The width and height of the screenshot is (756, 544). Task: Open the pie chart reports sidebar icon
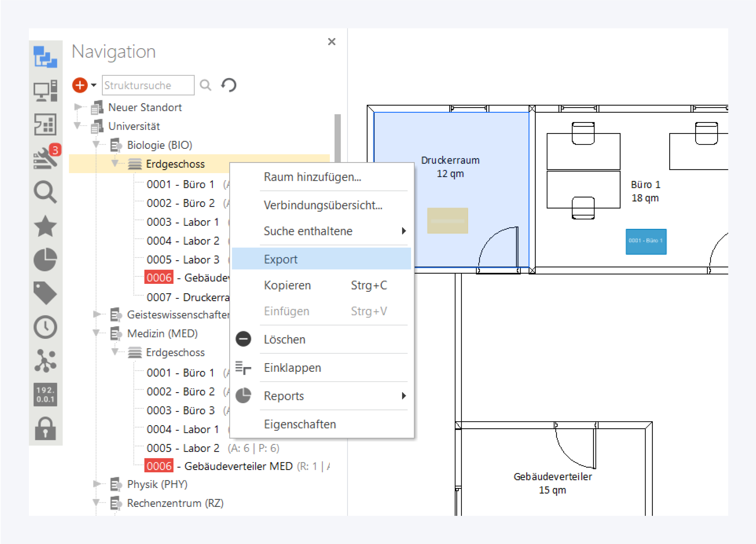tap(46, 260)
